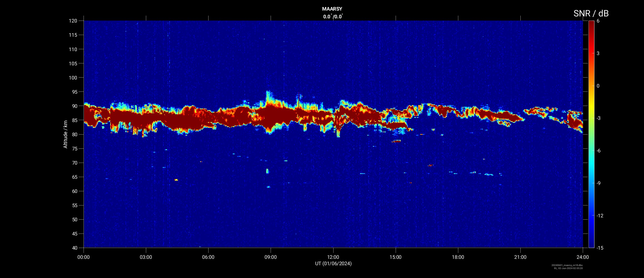Select the "45" altitude tick label
The height and width of the screenshot is (278, 644).
click(x=74, y=234)
